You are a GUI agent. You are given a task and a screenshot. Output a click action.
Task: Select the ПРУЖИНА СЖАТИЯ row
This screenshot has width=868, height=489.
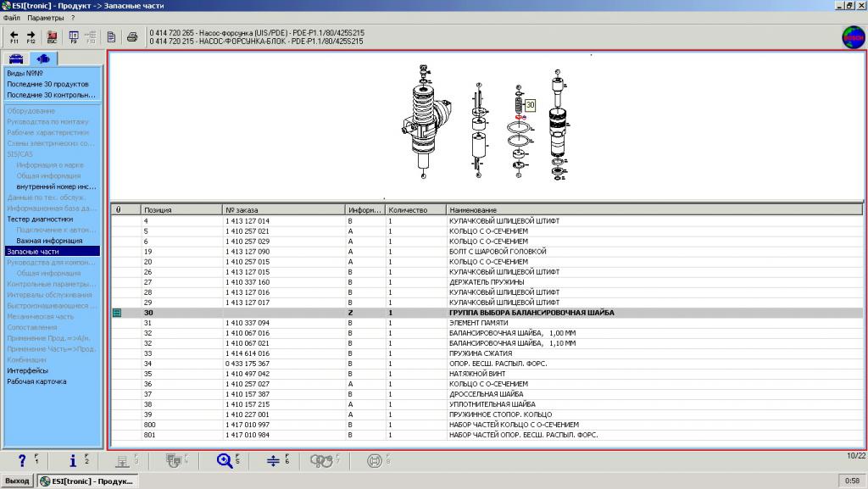(487, 353)
